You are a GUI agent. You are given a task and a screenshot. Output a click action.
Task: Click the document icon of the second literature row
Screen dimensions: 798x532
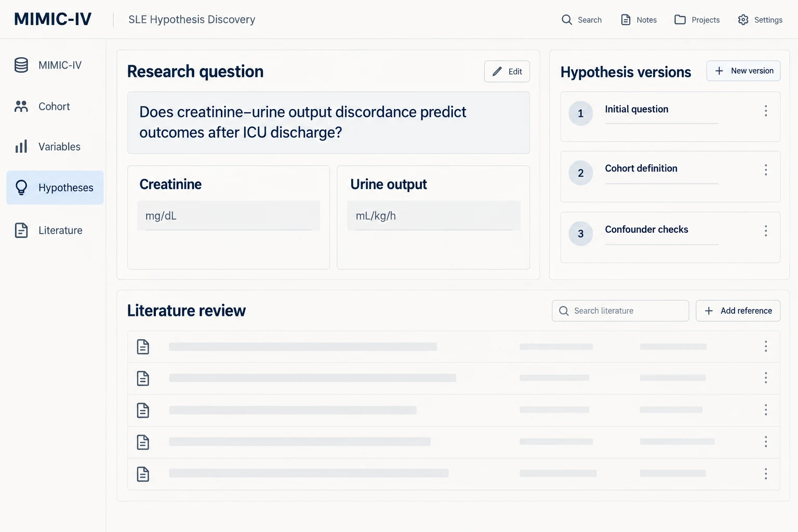click(x=143, y=378)
